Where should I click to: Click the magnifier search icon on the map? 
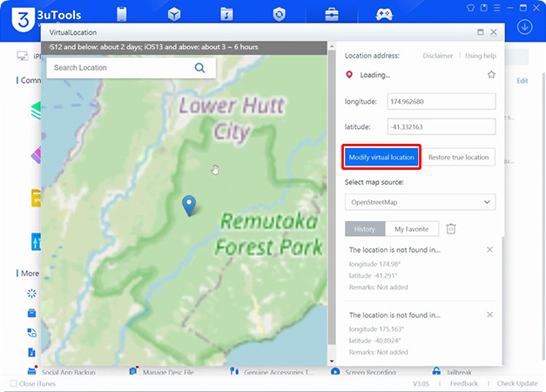[x=199, y=68]
